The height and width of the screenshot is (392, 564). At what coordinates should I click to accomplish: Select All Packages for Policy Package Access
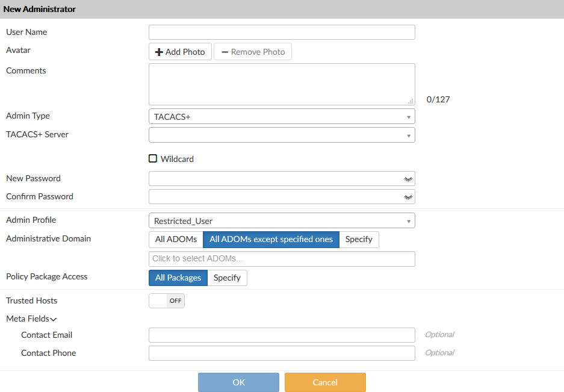(x=178, y=278)
